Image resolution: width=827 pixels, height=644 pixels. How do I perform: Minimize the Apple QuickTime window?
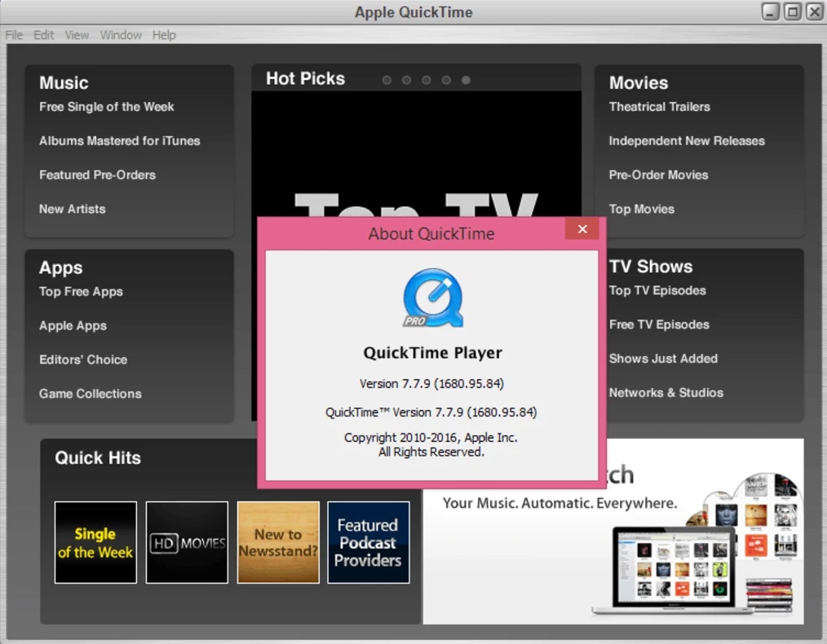[x=771, y=12]
